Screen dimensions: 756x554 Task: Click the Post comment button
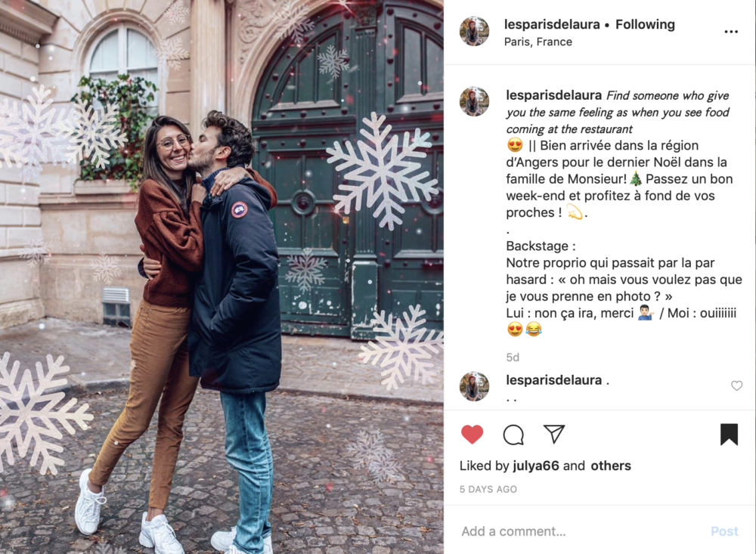724,531
